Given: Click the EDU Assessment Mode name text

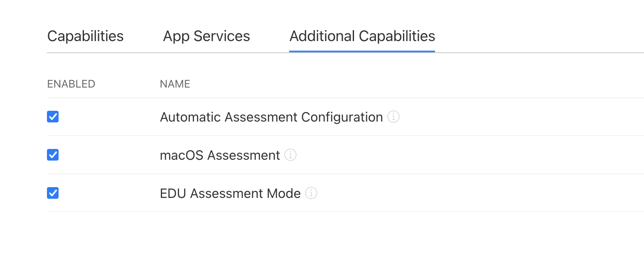Looking at the screenshot, I should (230, 193).
